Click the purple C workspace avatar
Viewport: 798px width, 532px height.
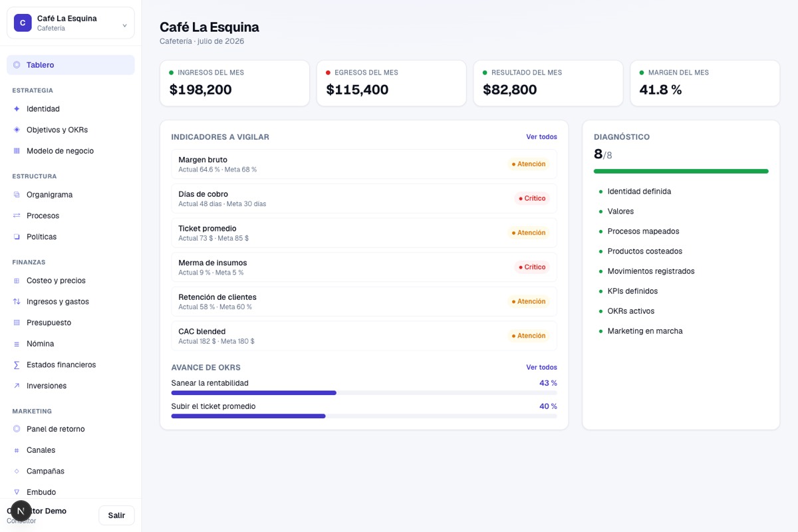click(23, 23)
